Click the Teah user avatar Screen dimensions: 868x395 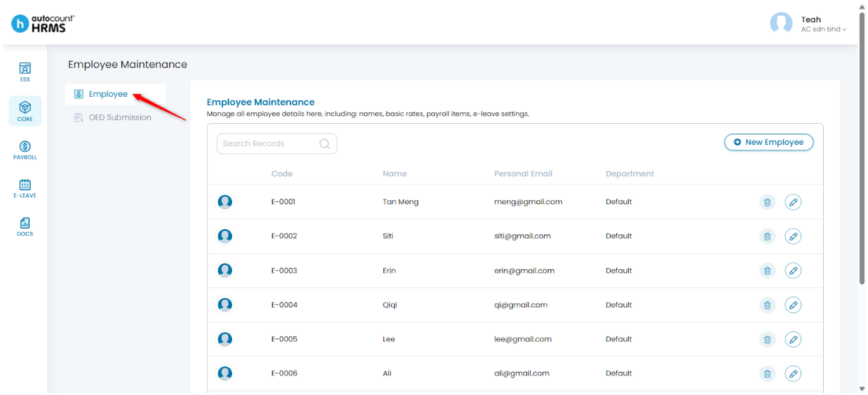781,23
